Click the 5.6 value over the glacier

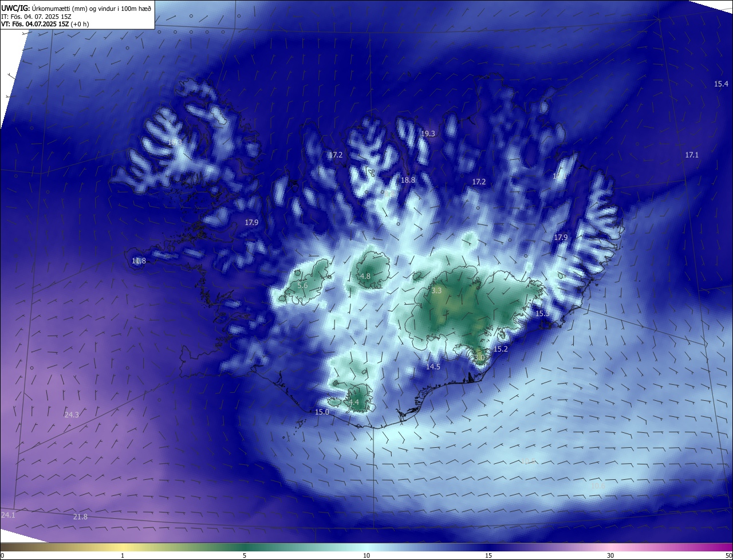coord(302,285)
